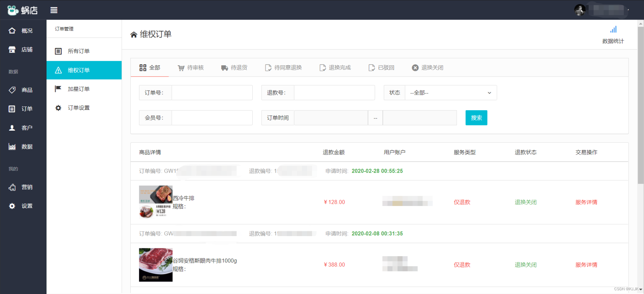Click the 订单时间 start date field
This screenshot has width=644, height=294.
pyautogui.click(x=331, y=118)
